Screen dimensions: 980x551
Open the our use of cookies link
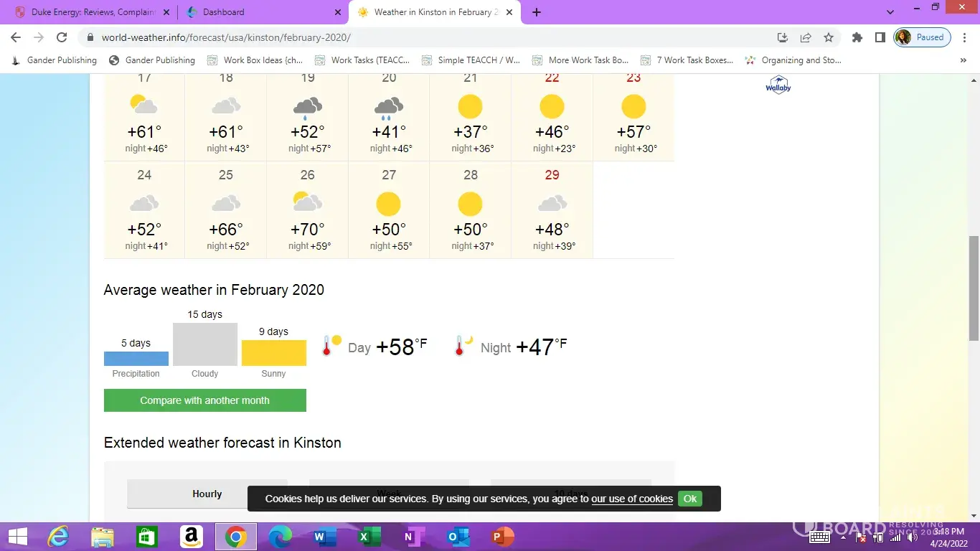631,499
